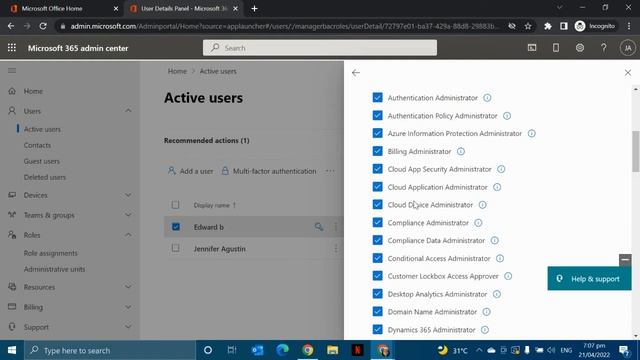The width and height of the screenshot is (640, 360).
Task: Open Chrome extensions puzzle icon
Action: (x=548, y=26)
